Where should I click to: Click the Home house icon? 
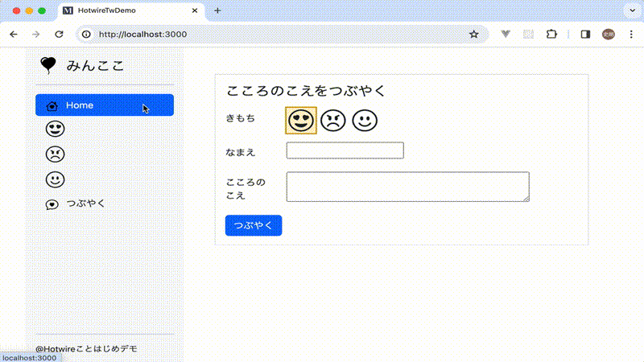(52, 106)
